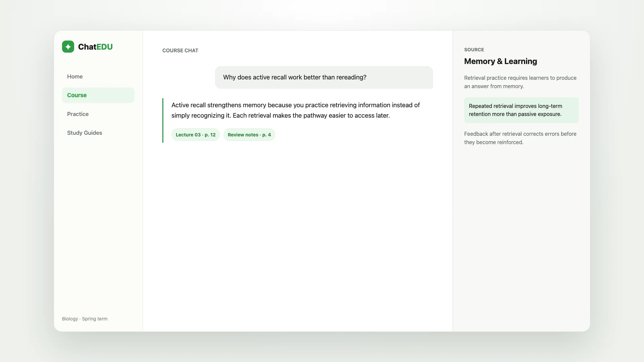Select the highlighted 'Repeated retrieval improves' passage
The height and width of the screenshot is (362, 644).
coord(521,110)
